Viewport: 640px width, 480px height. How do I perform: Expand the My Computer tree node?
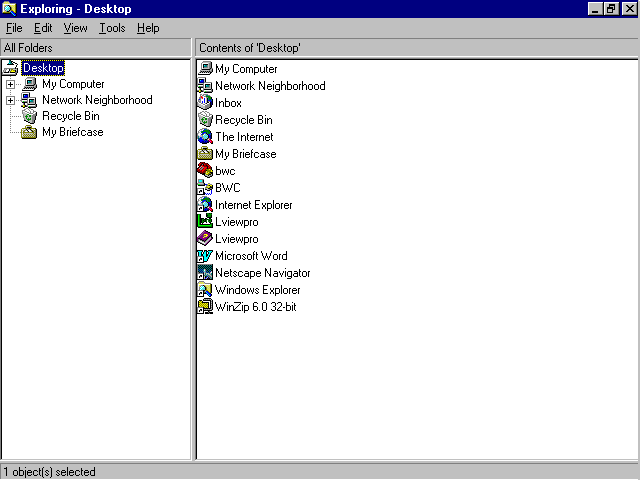tap(10, 84)
